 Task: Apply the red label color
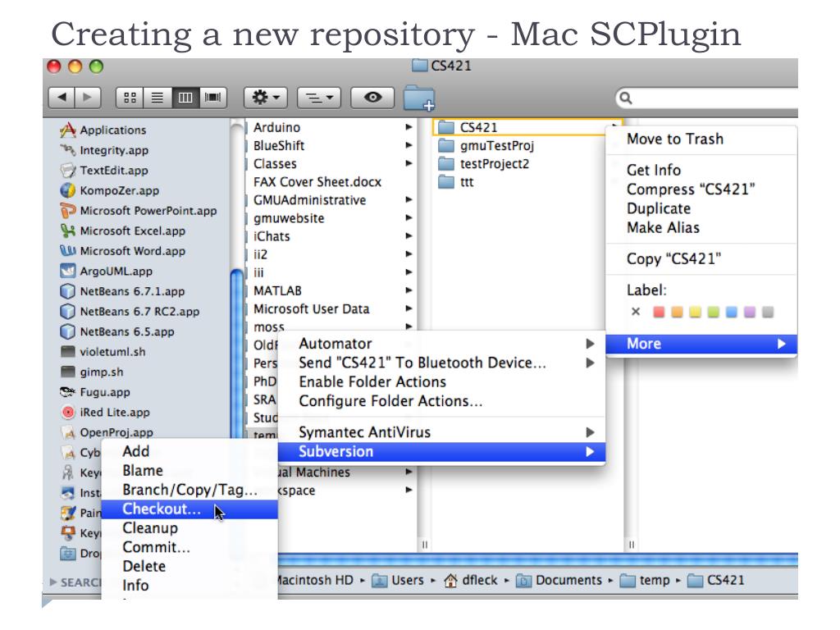(x=659, y=312)
